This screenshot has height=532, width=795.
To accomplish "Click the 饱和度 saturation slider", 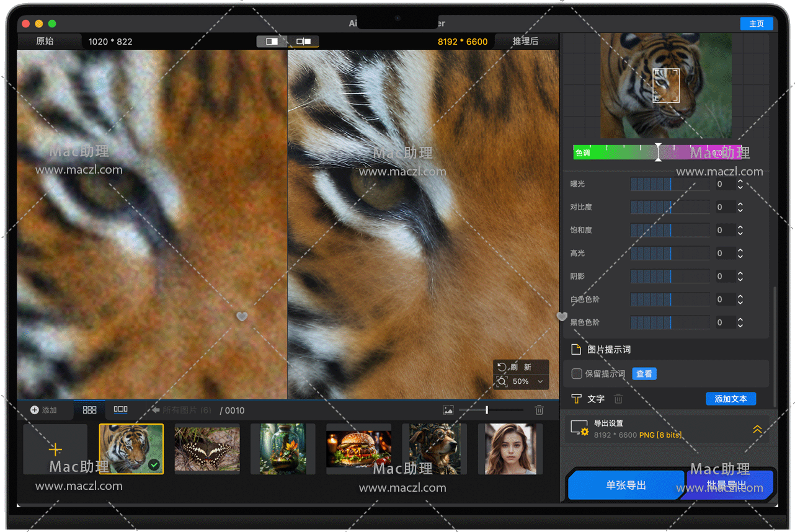I will pos(670,230).
